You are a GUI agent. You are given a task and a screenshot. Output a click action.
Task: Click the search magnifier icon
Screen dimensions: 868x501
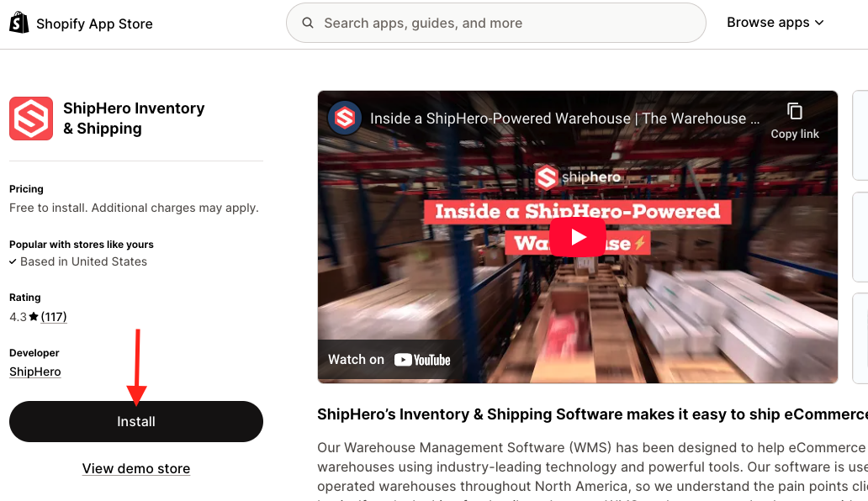tap(308, 23)
